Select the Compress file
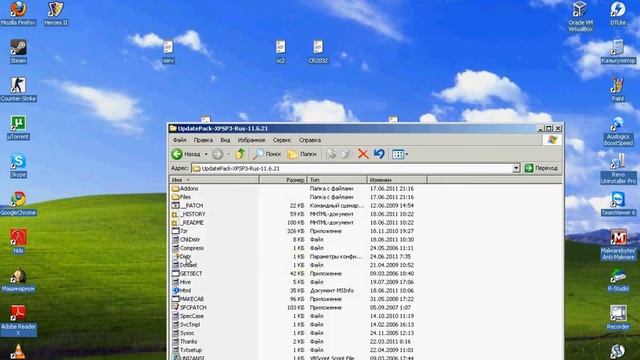This screenshot has height=360, width=640. tap(188, 248)
